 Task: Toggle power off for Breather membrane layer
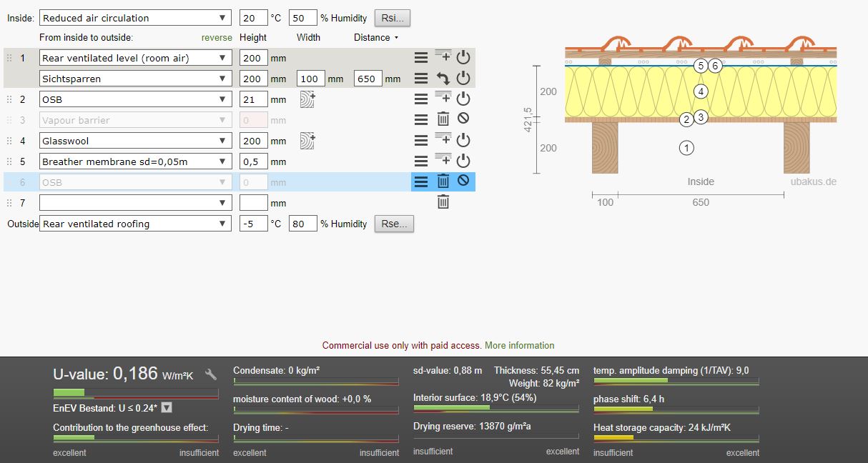point(463,161)
